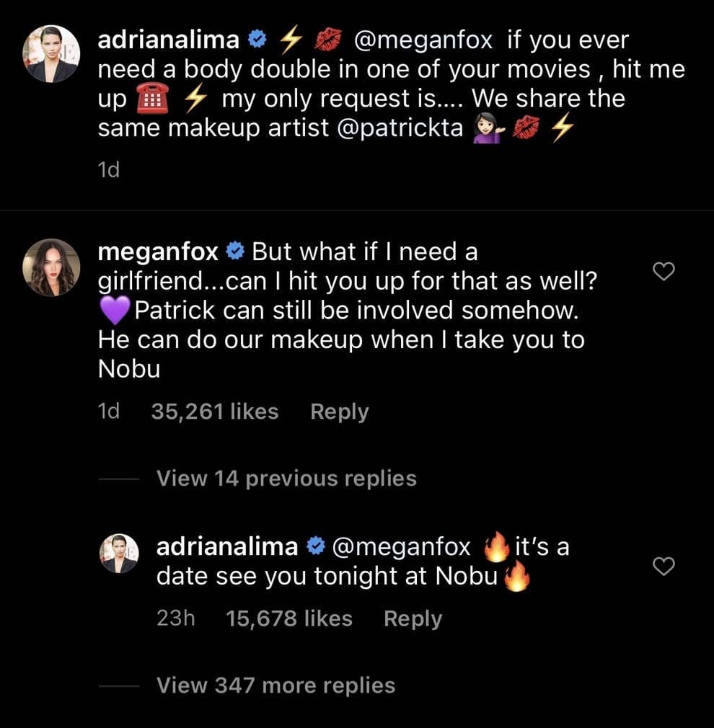
Task: Expand View 347 more replies
Action: [276, 685]
